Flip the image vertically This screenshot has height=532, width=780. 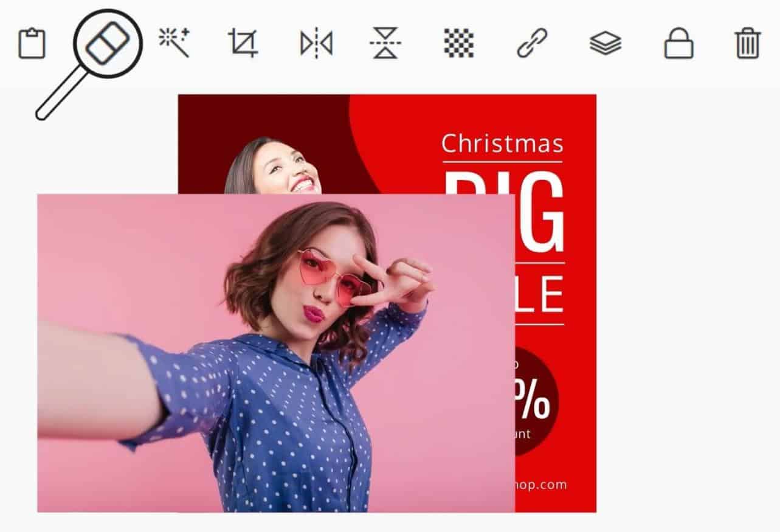[x=385, y=43]
